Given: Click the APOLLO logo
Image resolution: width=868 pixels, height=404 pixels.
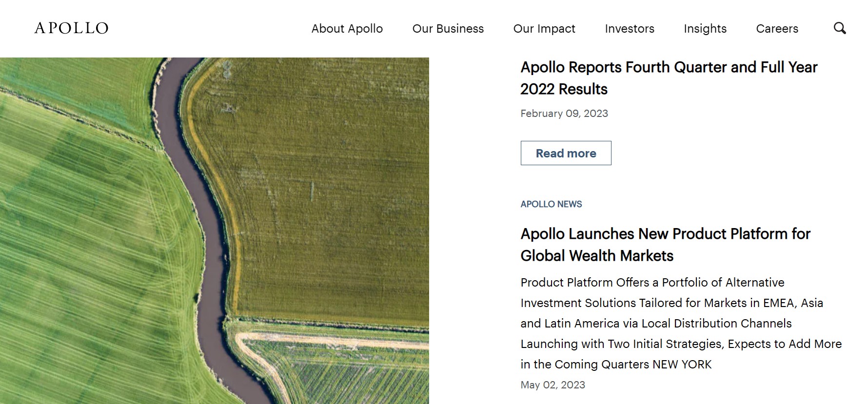Looking at the screenshot, I should 71,28.
